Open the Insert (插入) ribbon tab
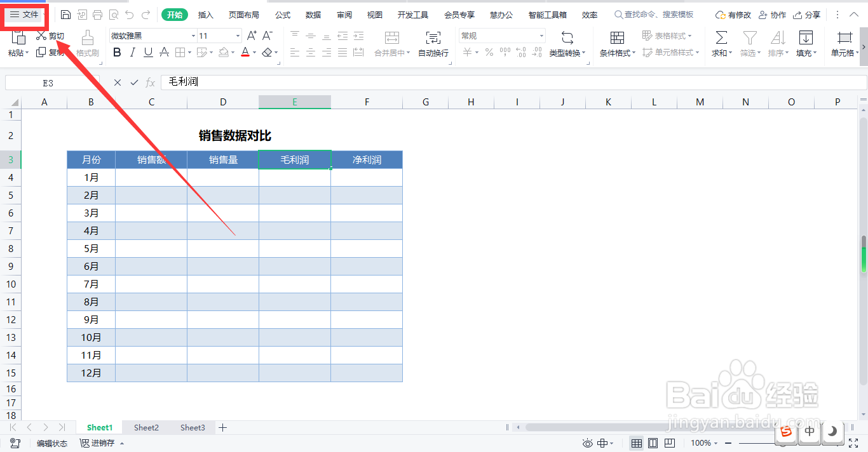This screenshot has height=452, width=868. coord(206,15)
